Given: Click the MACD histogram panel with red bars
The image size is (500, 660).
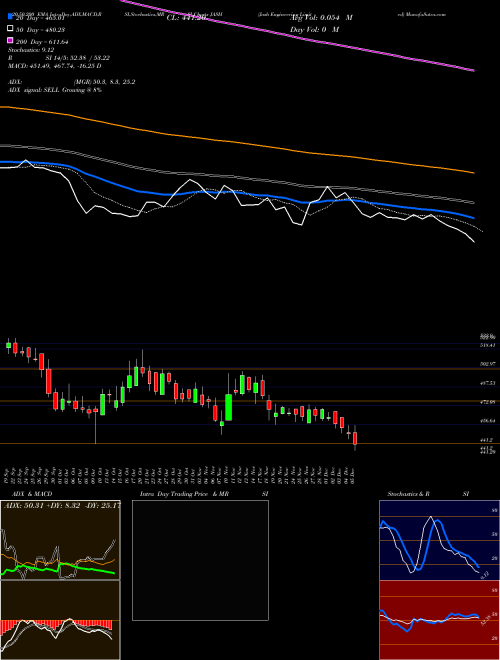Looking at the screenshot, I should tap(60, 620).
